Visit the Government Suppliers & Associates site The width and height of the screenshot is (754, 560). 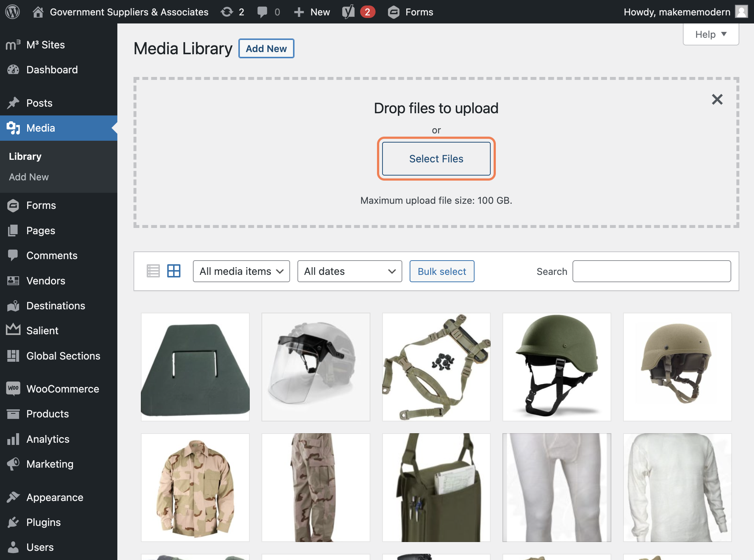point(120,12)
